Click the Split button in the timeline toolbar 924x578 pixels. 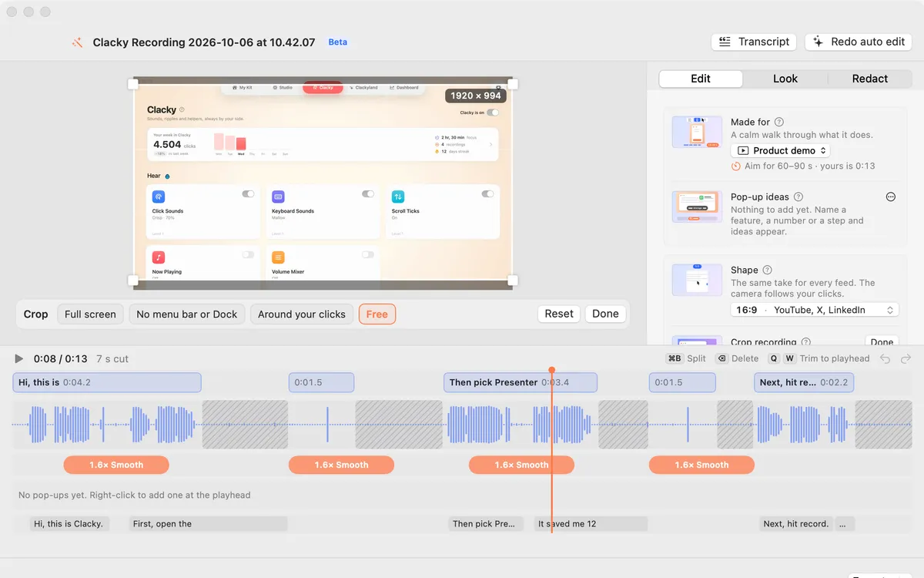coord(687,358)
